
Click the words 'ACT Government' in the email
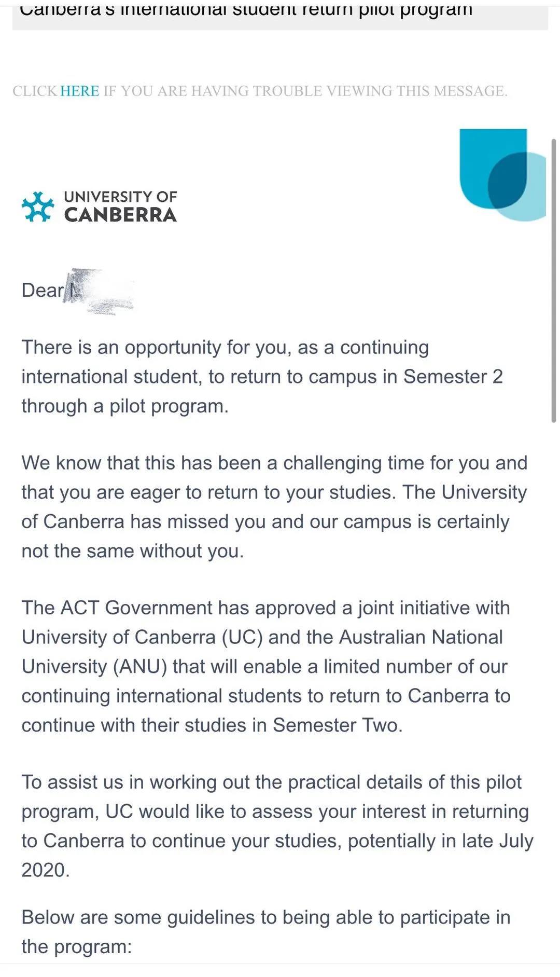[x=137, y=608]
